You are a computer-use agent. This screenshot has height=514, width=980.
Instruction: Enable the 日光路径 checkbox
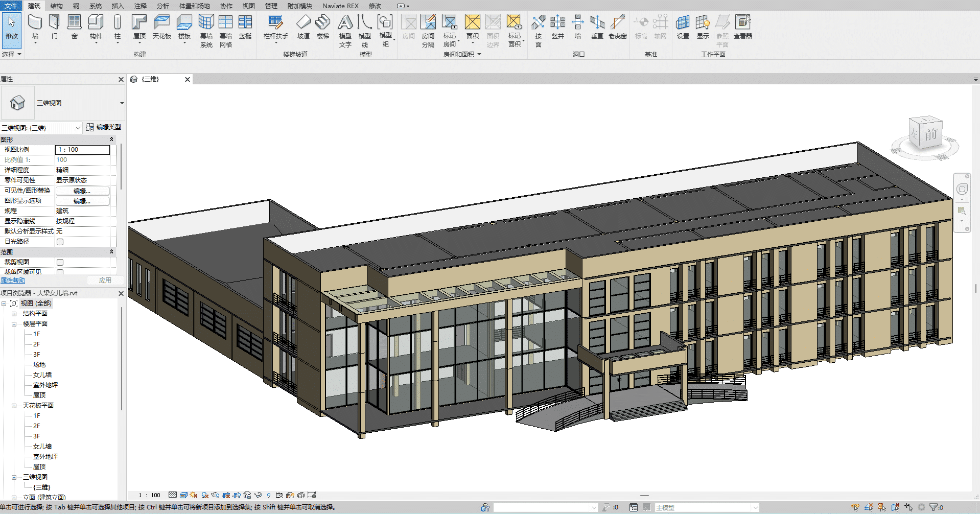(x=60, y=242)
